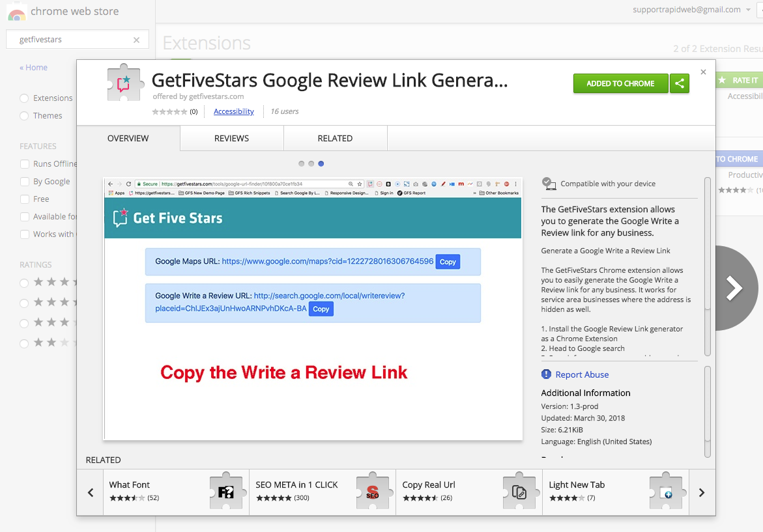Open the What Font related extension
Screen dimensions: 763x532
pos(176,492)
